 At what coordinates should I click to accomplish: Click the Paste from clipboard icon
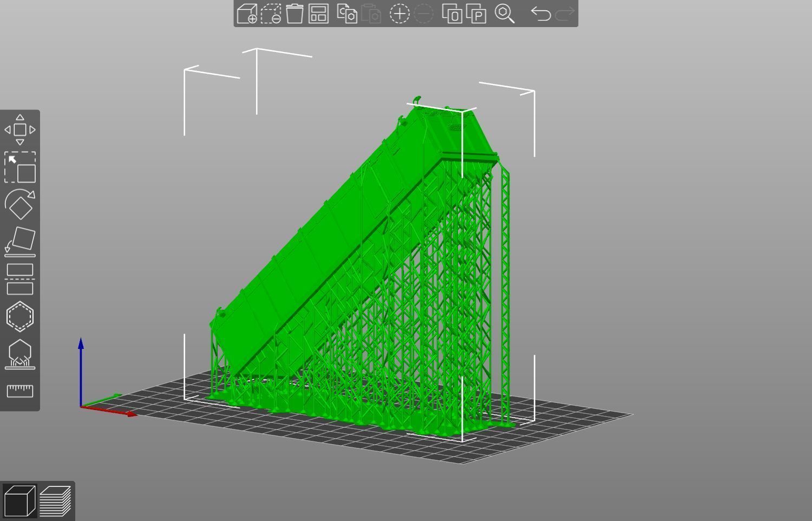coord(371,14)
